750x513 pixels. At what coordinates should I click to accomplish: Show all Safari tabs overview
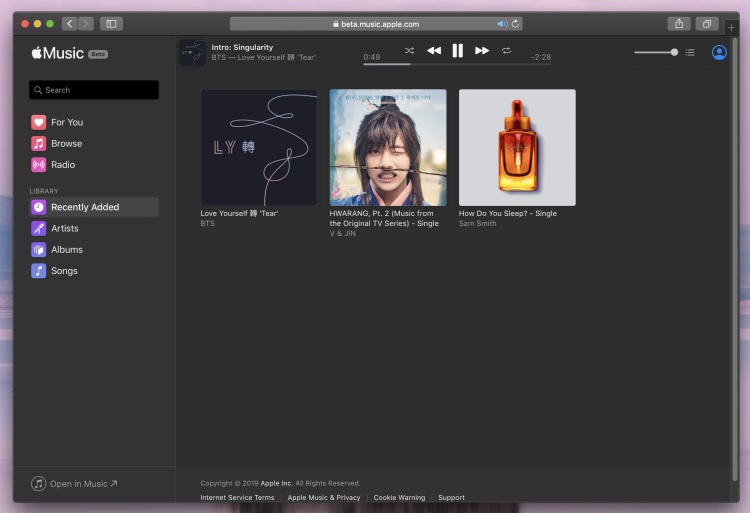tap(707, 24)
